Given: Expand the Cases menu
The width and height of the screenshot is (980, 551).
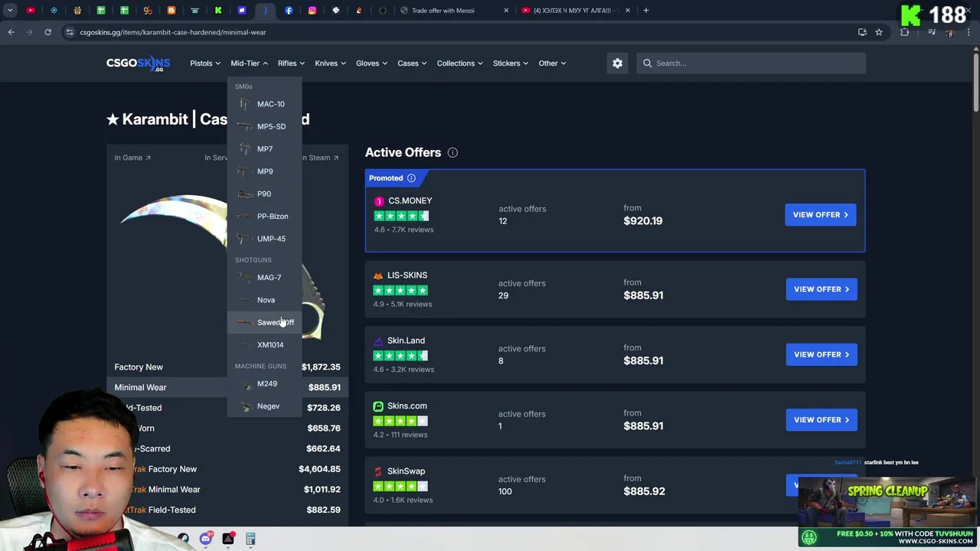Looking at the screenshot, I should tap(412, 64).
